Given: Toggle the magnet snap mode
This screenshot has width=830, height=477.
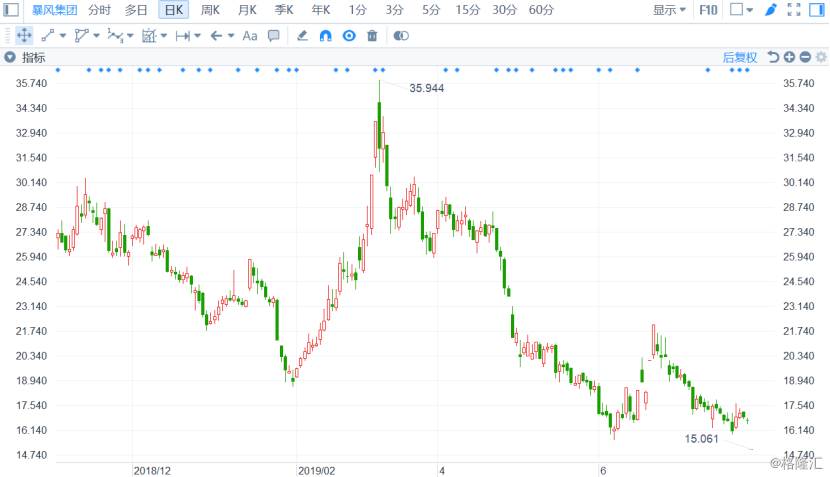Looking at the screenshot, I should point(326,36).
